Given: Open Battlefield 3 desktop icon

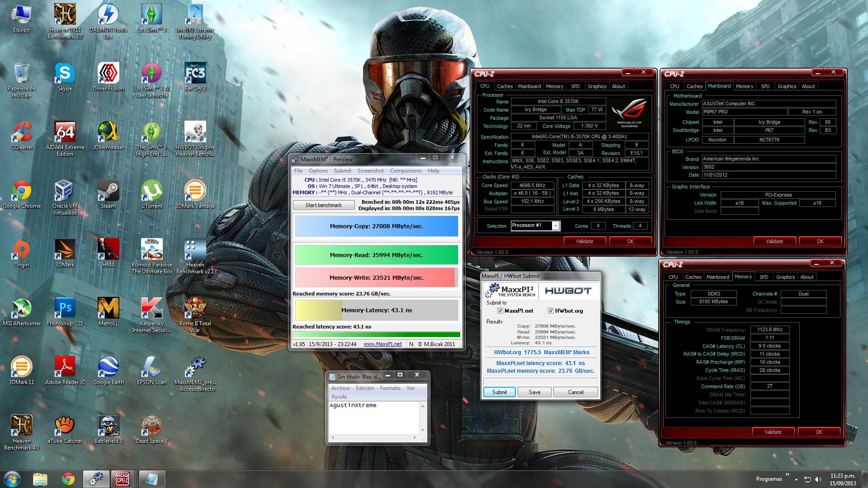Looking at the screenshot, I should coord(108,430).
